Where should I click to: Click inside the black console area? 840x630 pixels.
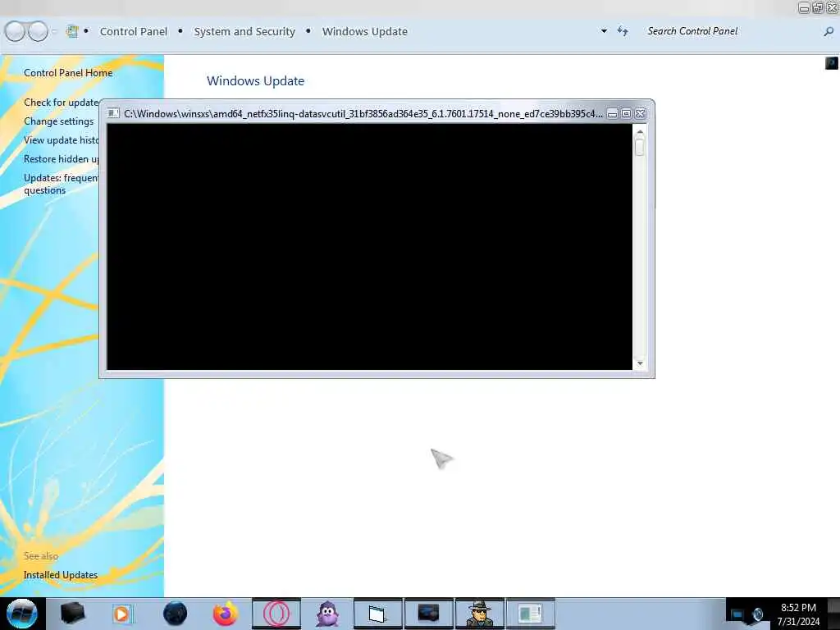tap(370, 246)
